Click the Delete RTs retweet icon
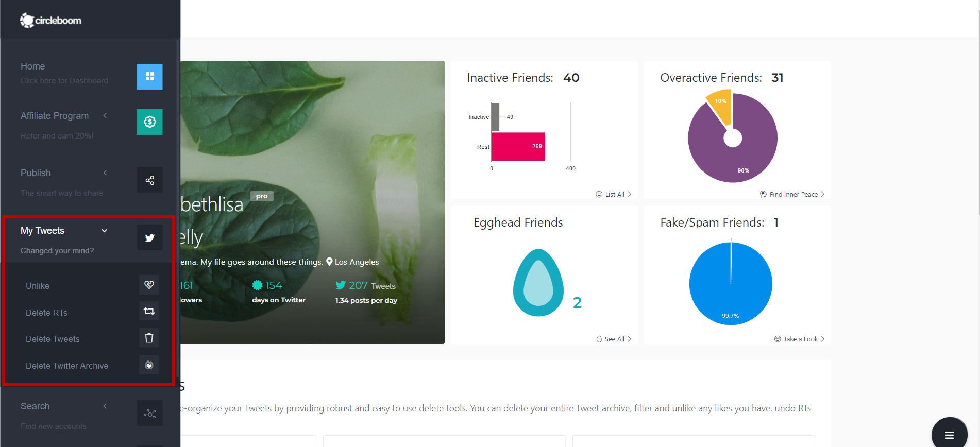This screenshot has height=447, width=980. (149, 311)
